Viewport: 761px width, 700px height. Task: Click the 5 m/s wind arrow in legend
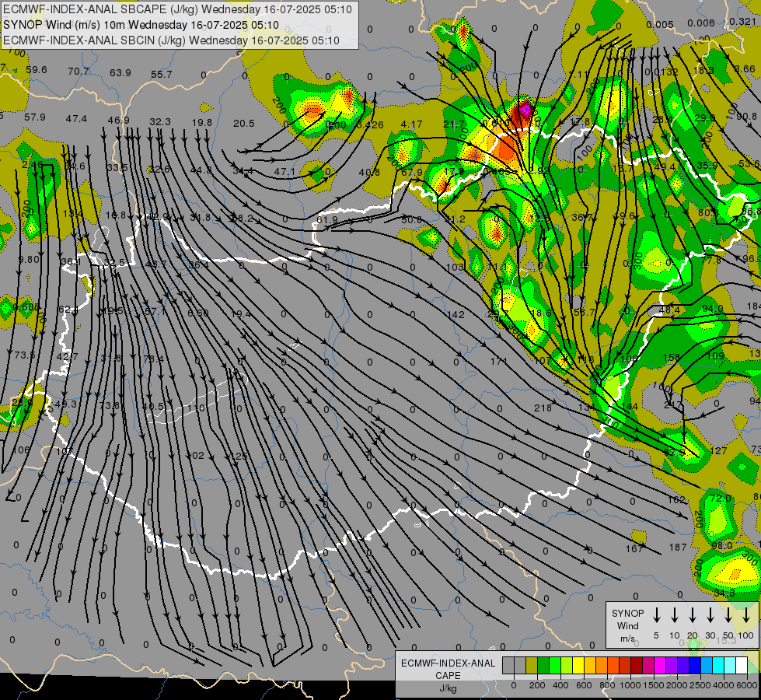tap(657, 615)
